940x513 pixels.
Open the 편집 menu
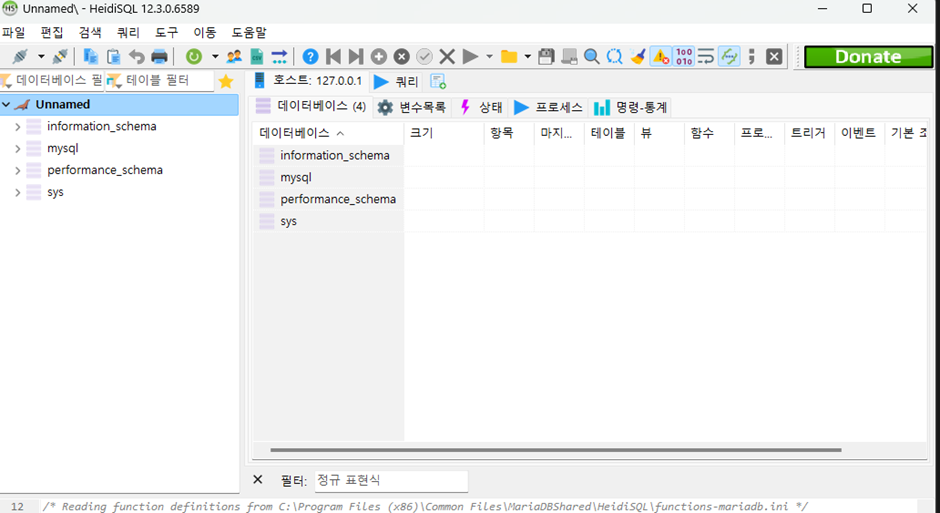52,32
